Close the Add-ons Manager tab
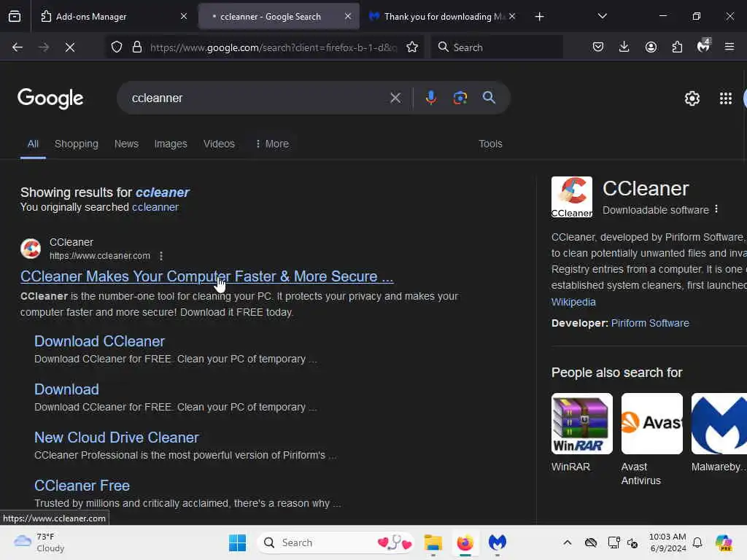Viewport: 747px width, 560px height. tap(183, 16)
